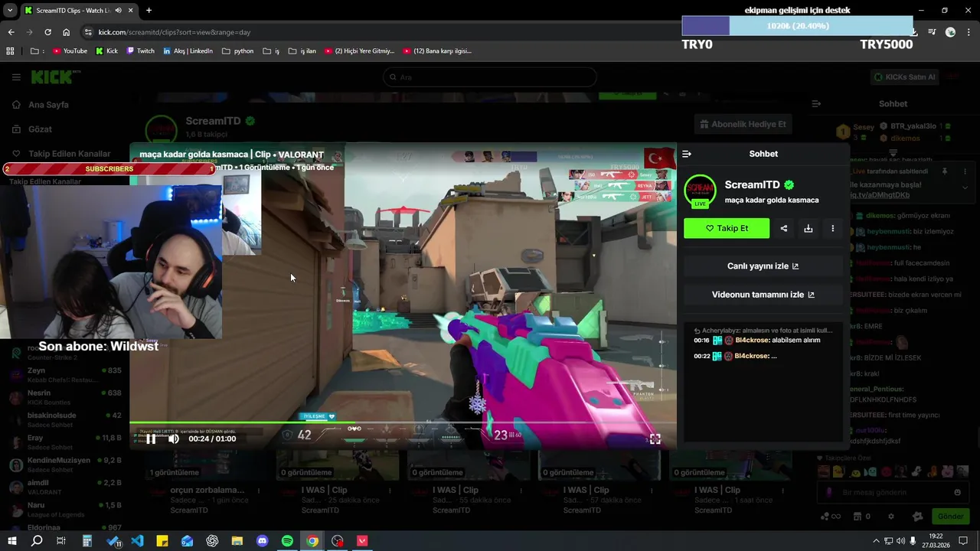The width and height of the screenshot is (980, 551).
Task: Open Nesrin channel in sidebar
Action: (x=65, y=396)
